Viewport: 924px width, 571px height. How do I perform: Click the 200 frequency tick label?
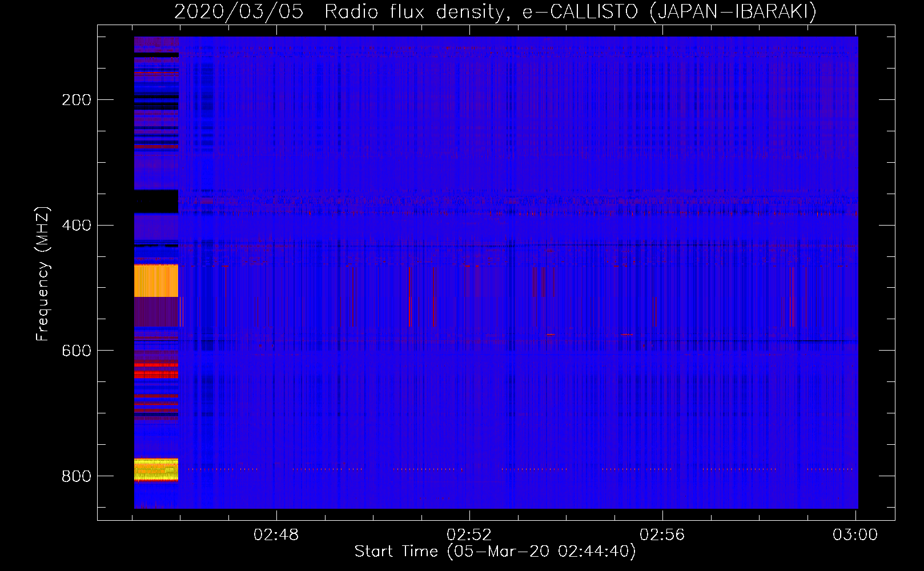[77, 100]
